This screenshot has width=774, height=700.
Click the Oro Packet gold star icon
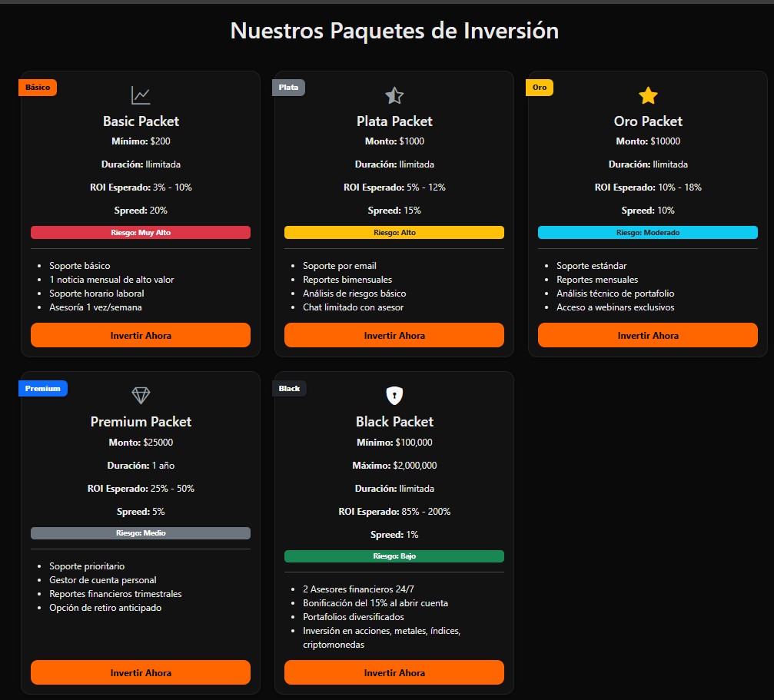(648, 95)
